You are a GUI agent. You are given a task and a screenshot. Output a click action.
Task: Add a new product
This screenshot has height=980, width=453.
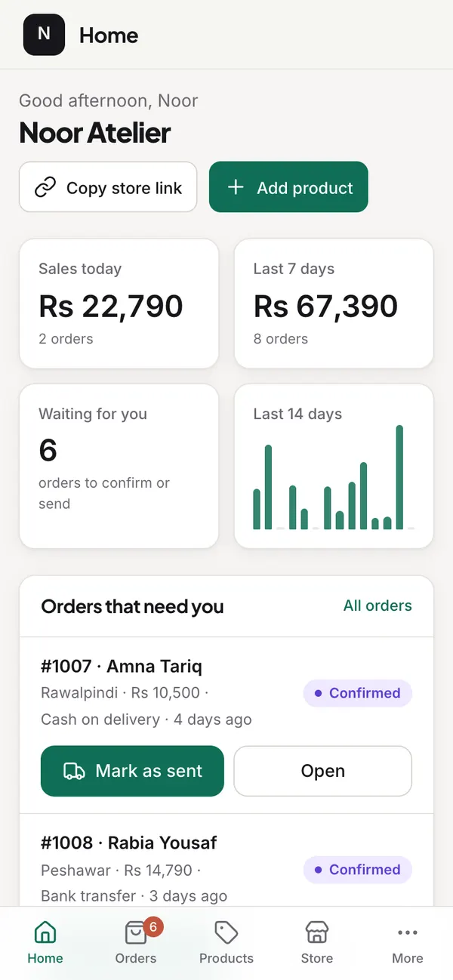coord(288,187)
